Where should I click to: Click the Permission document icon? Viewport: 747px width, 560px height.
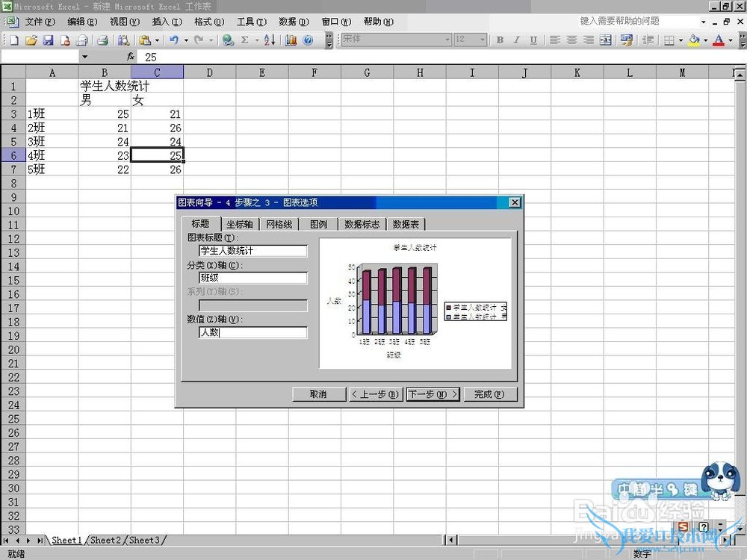coord(65,40)
